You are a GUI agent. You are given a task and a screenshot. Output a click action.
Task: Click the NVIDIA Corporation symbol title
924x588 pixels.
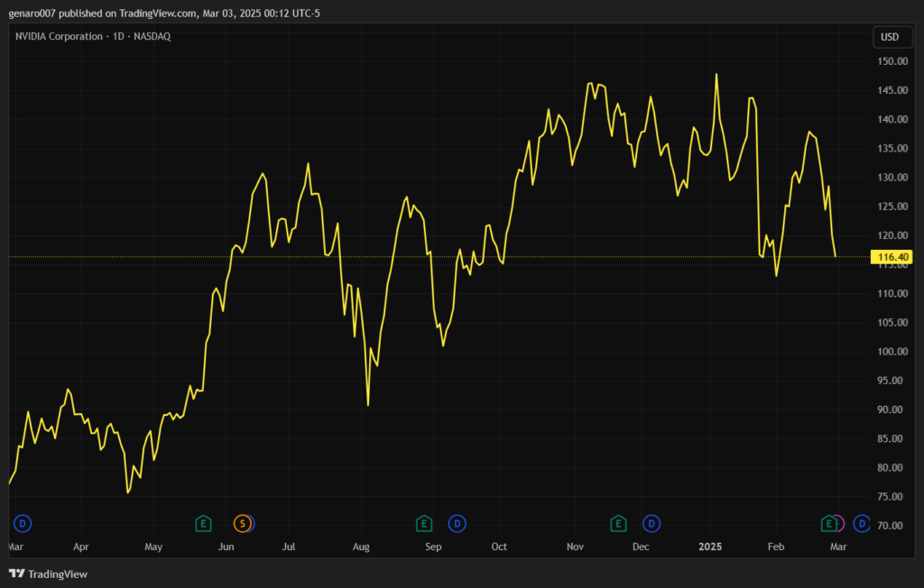coord(59,37)
